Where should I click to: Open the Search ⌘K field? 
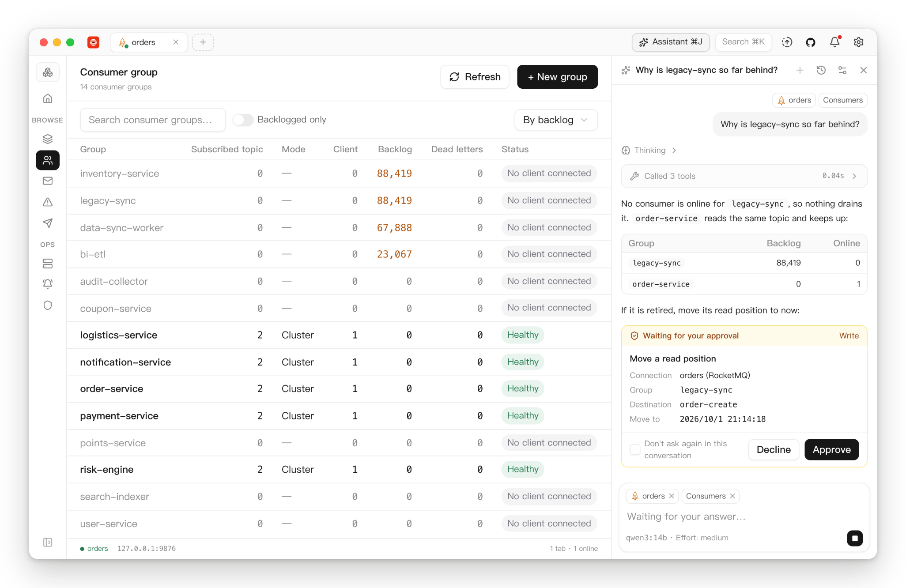pos(744,42)
